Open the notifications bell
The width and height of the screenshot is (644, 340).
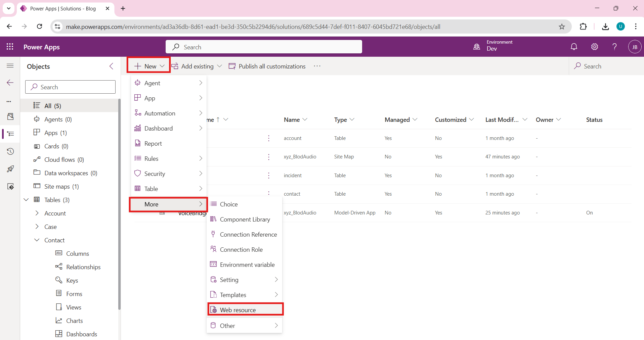pyautogui.click(x=574, y=47)
